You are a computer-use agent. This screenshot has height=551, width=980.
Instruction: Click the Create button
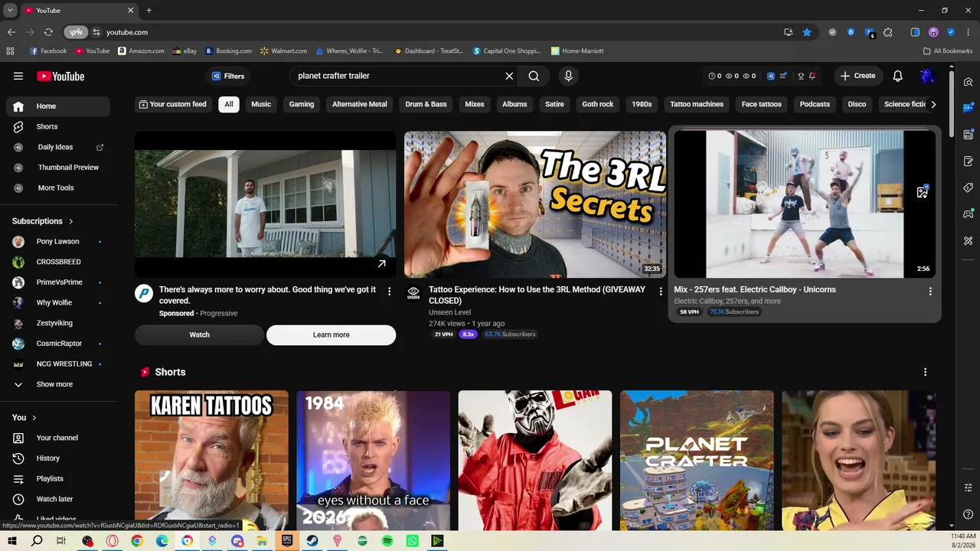pos(857,76)
